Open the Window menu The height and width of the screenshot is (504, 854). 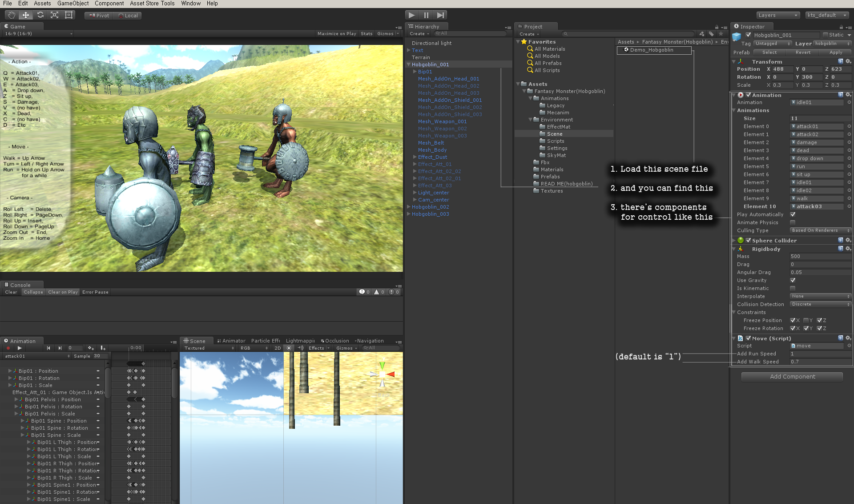point(191,4)
